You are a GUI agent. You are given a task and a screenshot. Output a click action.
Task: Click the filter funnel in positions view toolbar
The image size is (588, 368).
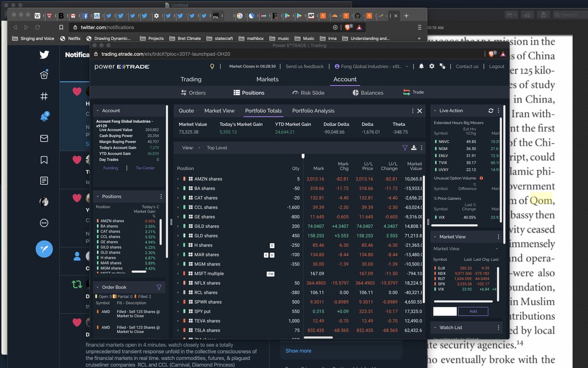coord(405,147)
